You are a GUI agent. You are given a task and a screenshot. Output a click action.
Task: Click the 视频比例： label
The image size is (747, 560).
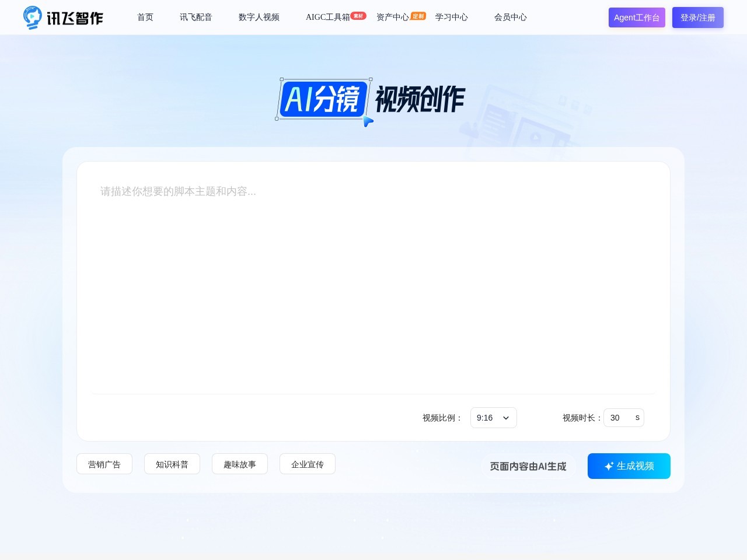[x=442, y=418]
